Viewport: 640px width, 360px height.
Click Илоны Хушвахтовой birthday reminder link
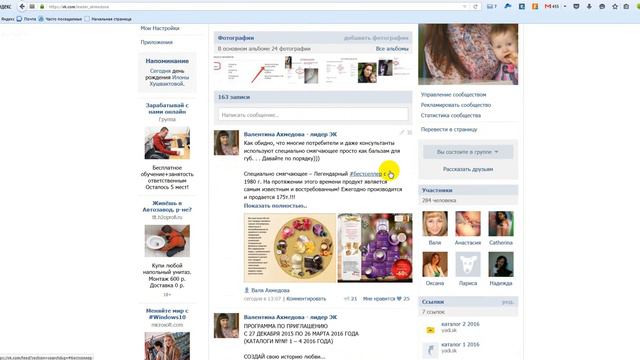point(169,80)
